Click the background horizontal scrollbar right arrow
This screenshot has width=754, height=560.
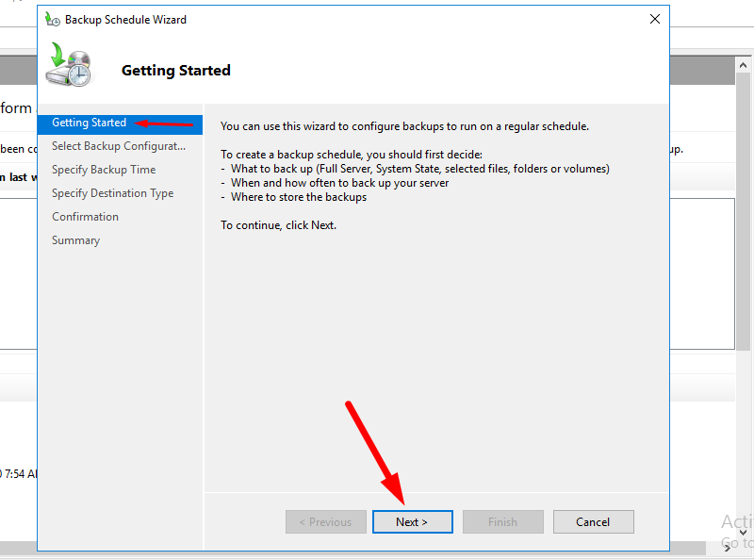pyautogui.click(x=728, y=547)
